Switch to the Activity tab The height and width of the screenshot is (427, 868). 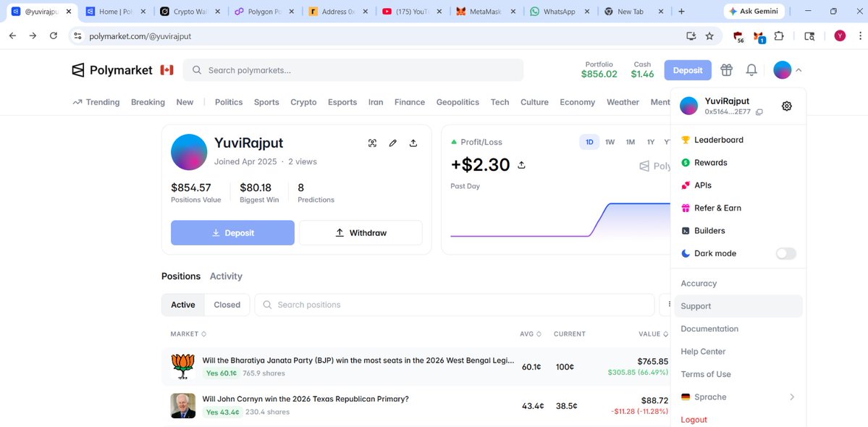tap(226, 276)
